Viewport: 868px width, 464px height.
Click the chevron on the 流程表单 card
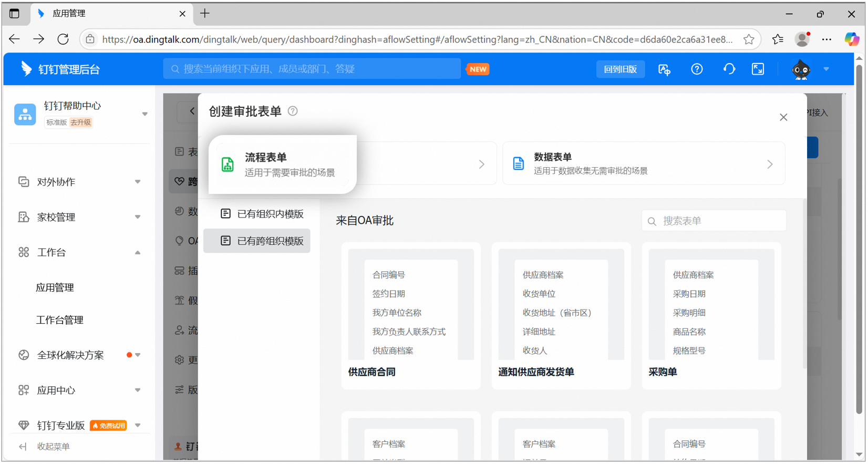pyautogui.click(x=482, y=164)
